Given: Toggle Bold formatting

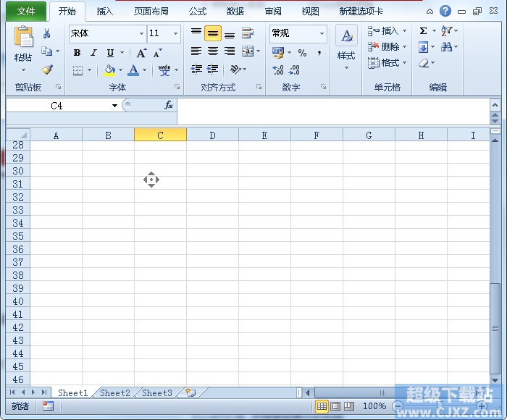Looking at the screenshot, I should (x=77, y=53).
